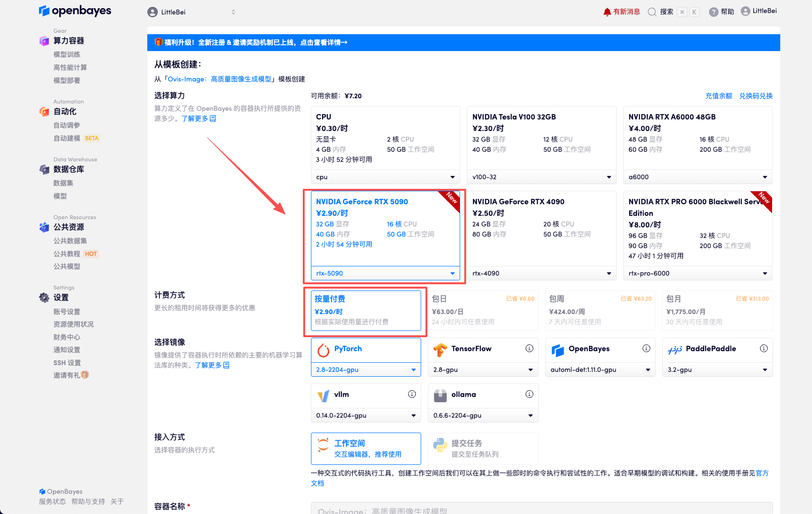This screenshot has height=514, width=812.
Task: Click LittleBei avatar in top right
Action: tap(746, 11)
